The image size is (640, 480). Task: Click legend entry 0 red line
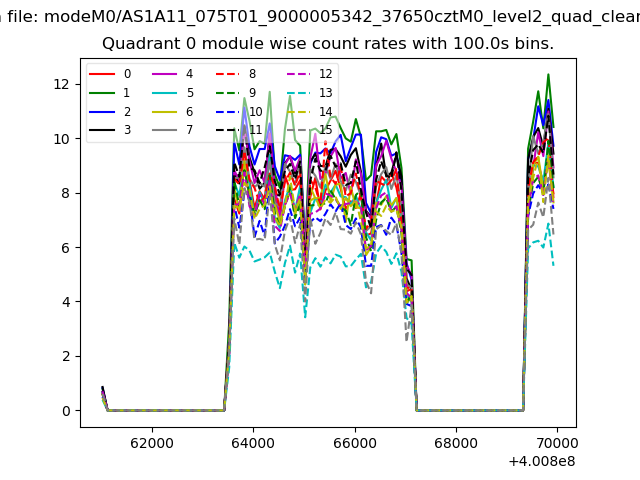102,74
